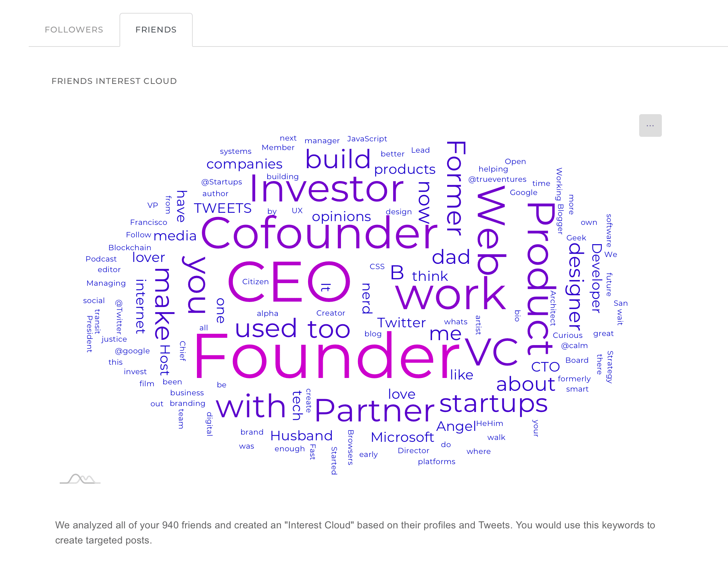Click the startups keyword
Image resolution: width=728 pixels, height=576 pixels.
tap(494, 404)
